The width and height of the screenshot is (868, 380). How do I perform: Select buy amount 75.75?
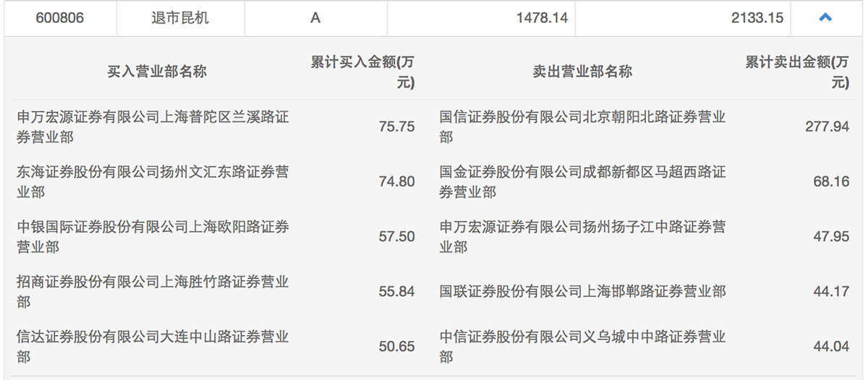(x=397, y=126)
